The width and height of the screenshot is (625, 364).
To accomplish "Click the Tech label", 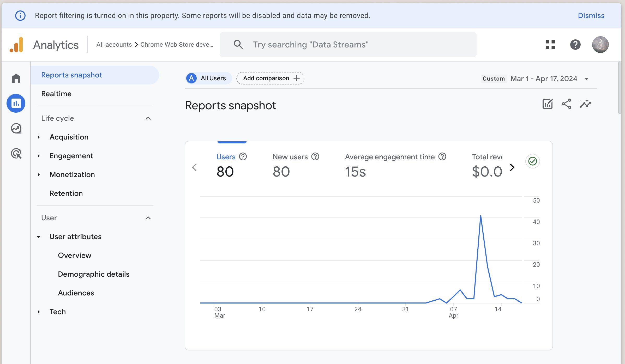I will coord(58,312).
